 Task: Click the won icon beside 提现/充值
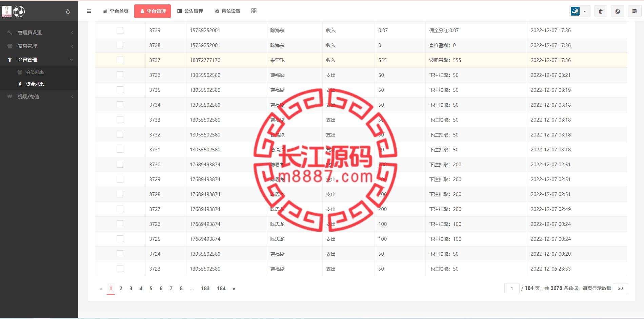pos(10,97)
